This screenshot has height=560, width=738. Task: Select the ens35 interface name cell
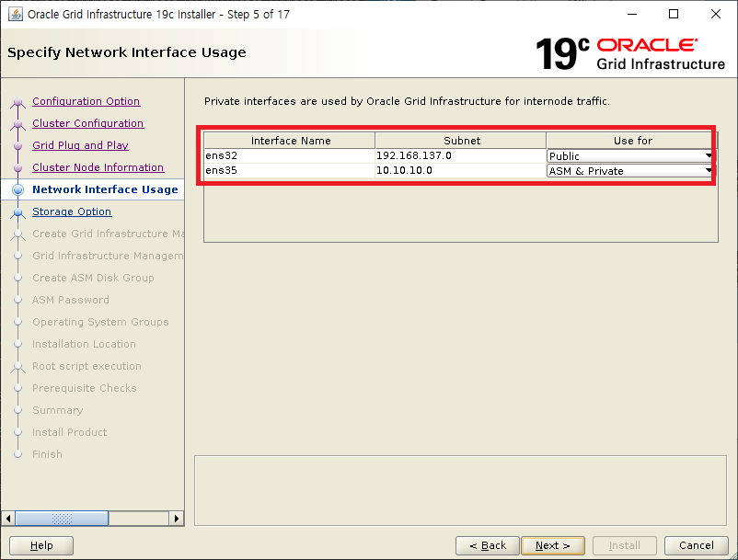coord(290,171)
